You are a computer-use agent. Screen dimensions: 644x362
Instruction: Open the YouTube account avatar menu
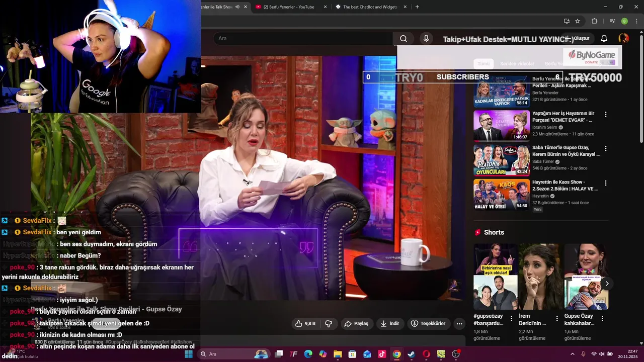623,38
